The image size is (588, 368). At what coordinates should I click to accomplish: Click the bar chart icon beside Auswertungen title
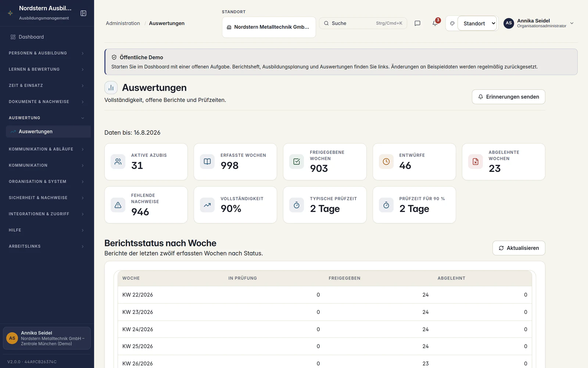pyautogui.click(x=111, y=88)
